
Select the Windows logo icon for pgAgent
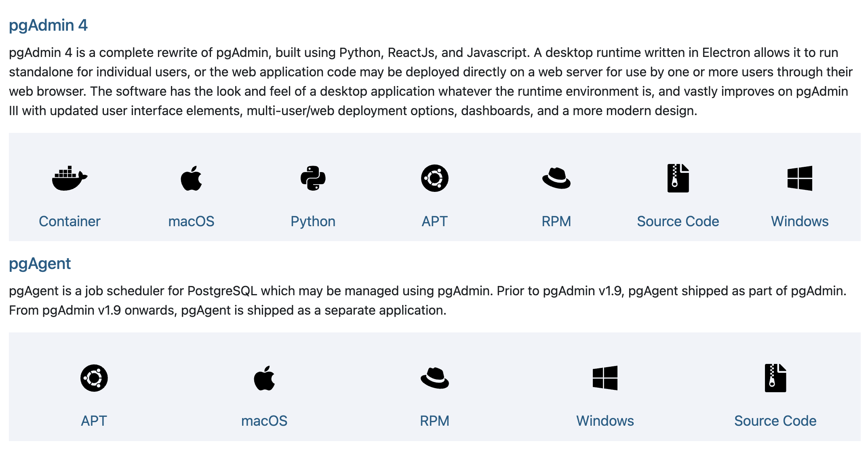(x=605, y=378)
